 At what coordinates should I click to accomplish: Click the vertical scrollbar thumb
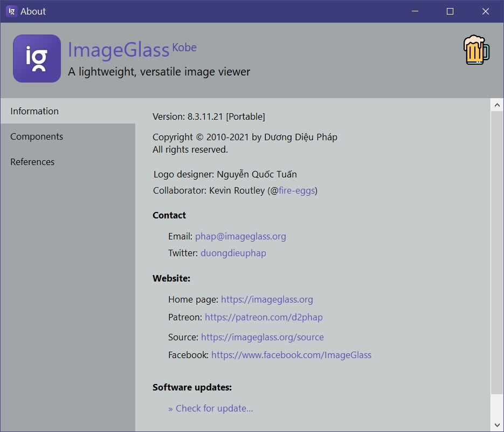coord(497,252)
